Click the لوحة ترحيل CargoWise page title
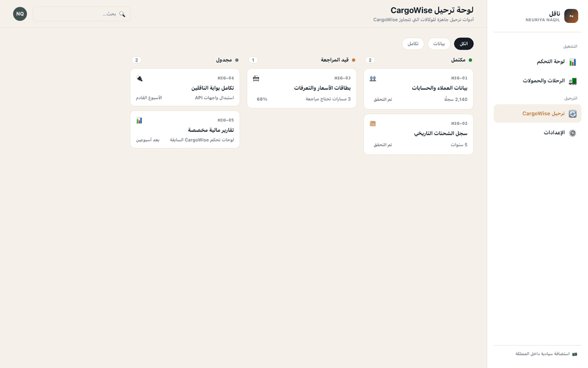The width and height of the screenshot is (588, 368). click(432, 10)
